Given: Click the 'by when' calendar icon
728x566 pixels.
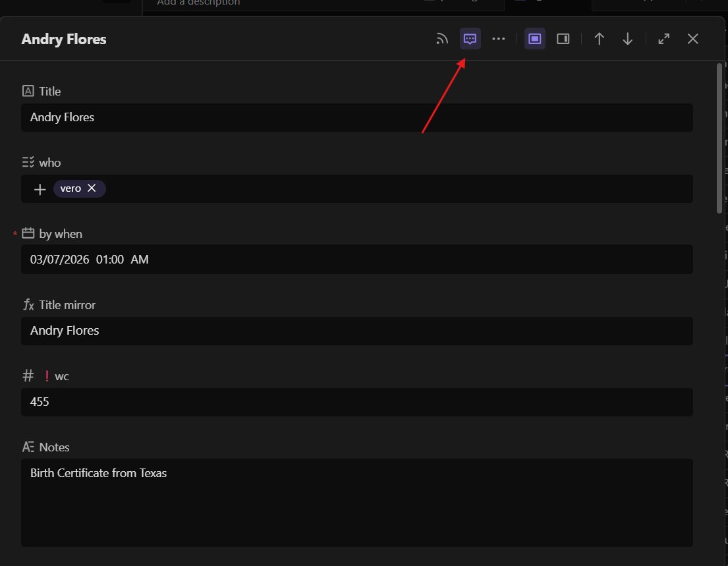Looking at the screenshot, I should tap(28, 233).
